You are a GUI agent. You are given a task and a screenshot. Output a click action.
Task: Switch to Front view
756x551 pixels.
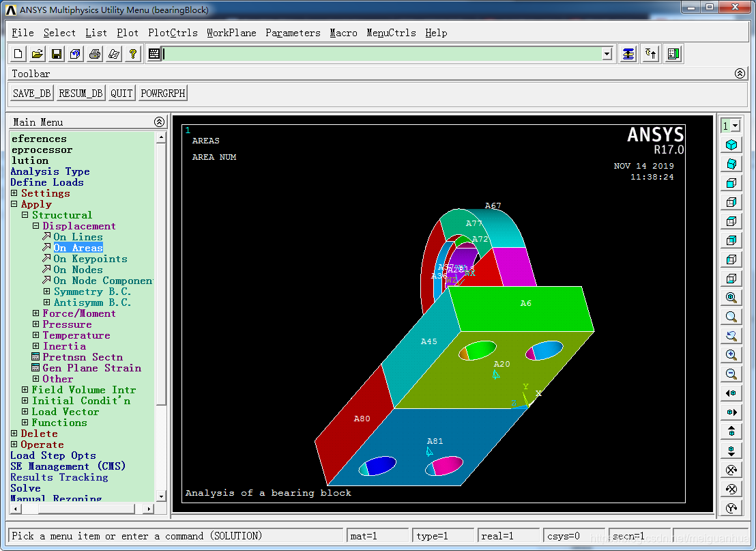point(731,183)
